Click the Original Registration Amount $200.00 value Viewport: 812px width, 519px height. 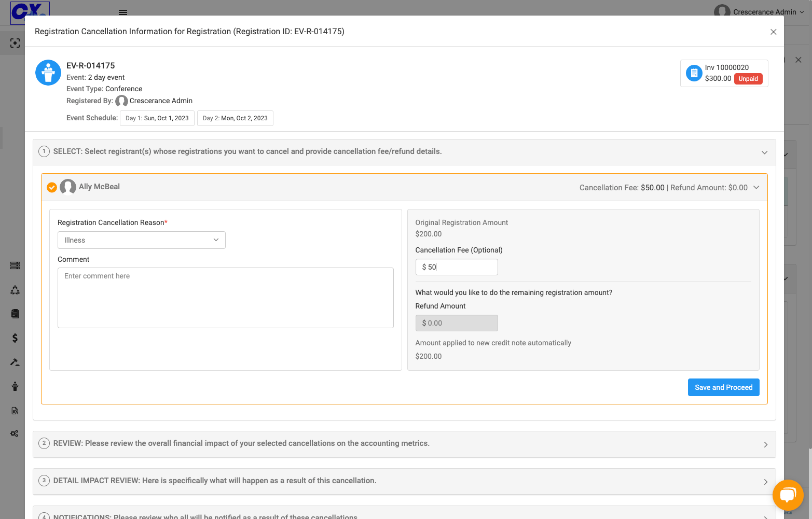429,234
